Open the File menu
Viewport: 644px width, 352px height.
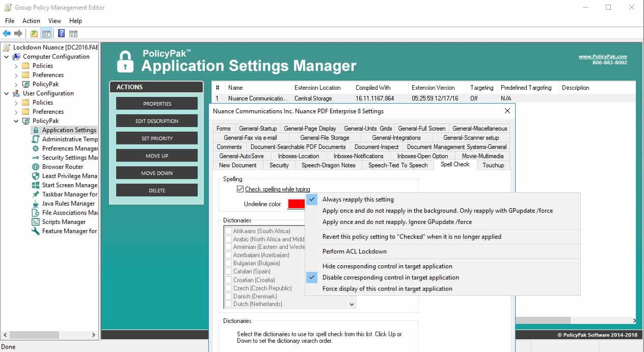[x=10, y=21]
